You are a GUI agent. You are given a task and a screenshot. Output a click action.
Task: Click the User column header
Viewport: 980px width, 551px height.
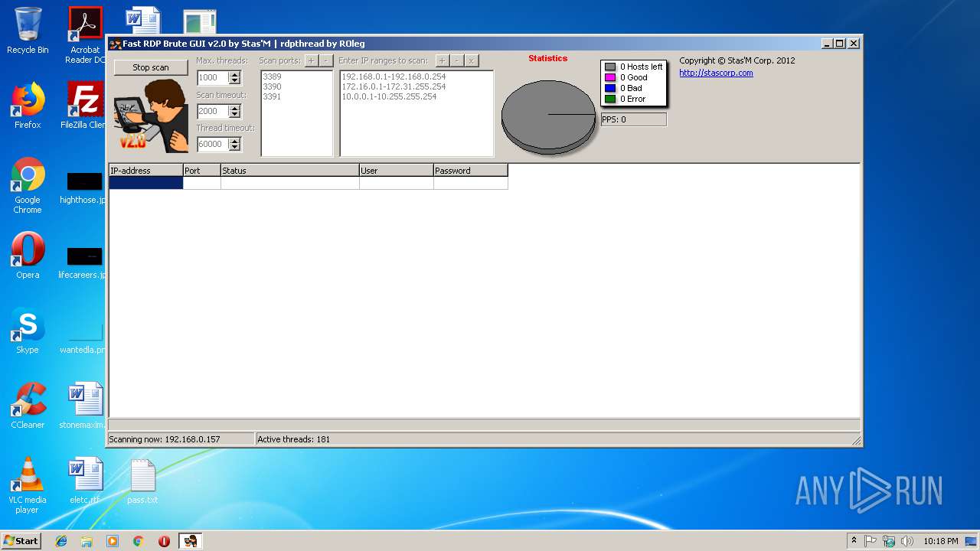(x=396, y=171)
